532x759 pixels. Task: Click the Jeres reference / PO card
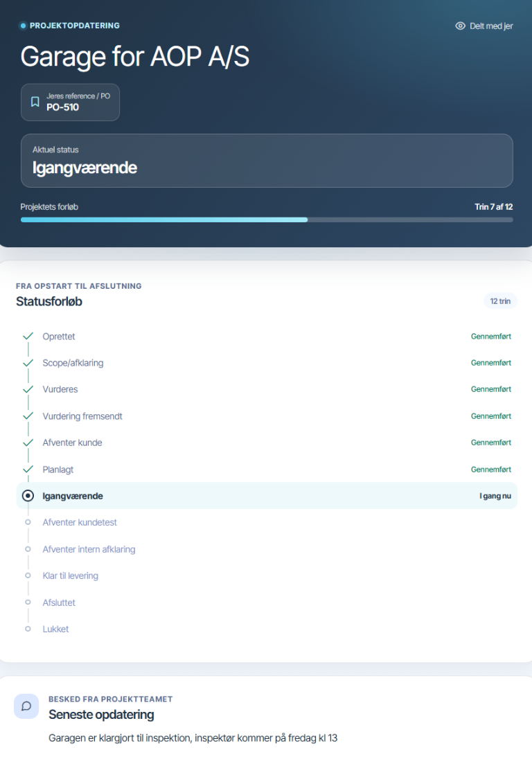[70, 102]
